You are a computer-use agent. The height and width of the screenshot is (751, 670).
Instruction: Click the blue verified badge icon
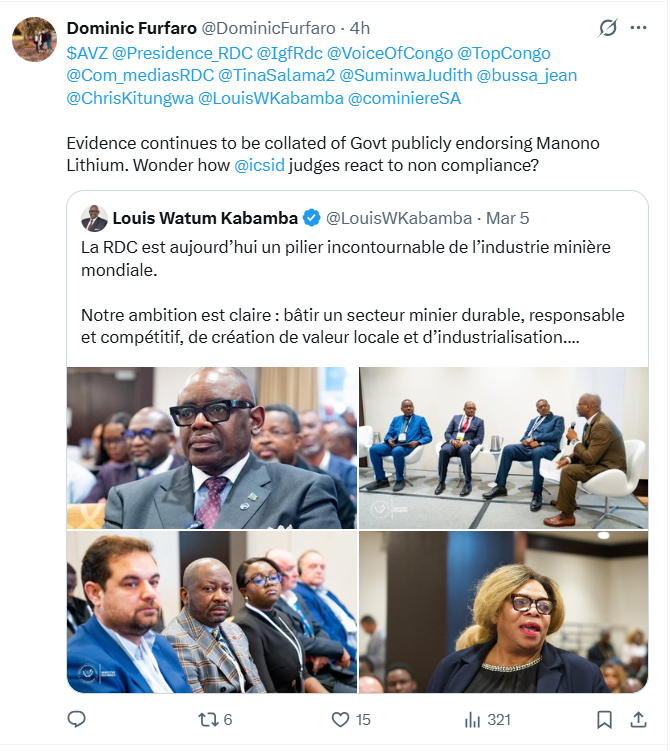click(x=312, y=218)
